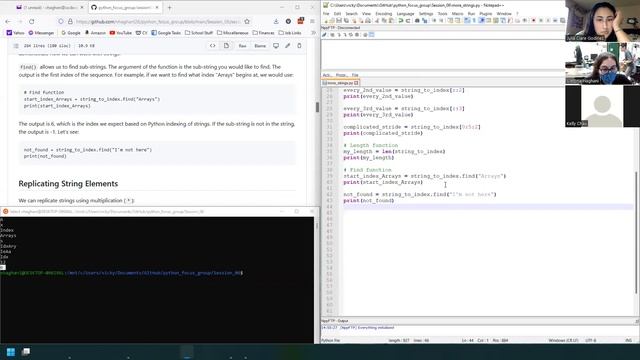This screenshot has width=640, height=360.
Task: Open the File menu in Notepad++
Action: coord(326,13)
